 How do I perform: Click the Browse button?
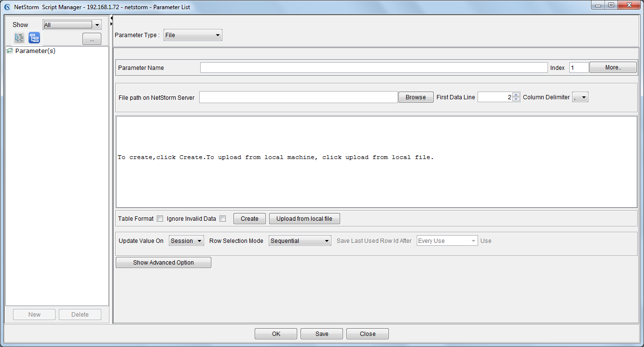tap(415, 97)
